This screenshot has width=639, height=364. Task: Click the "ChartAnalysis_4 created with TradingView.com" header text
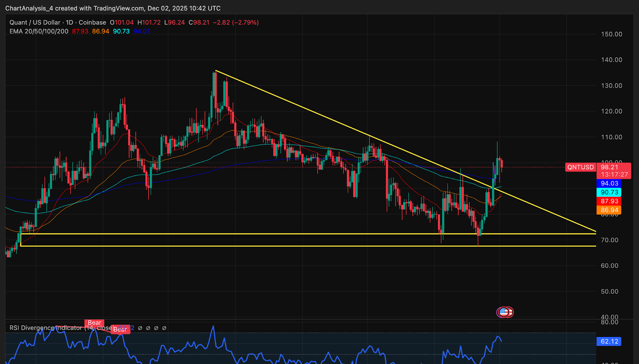point(74,8)
